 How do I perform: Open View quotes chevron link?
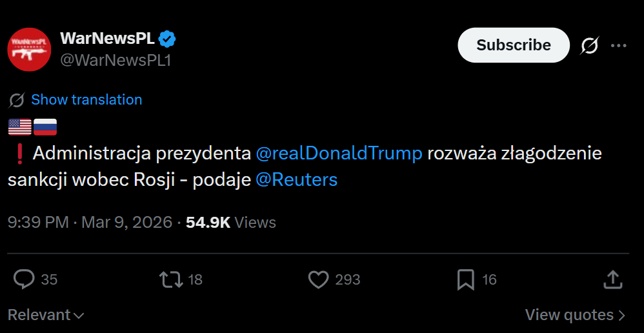pos(575,315)
